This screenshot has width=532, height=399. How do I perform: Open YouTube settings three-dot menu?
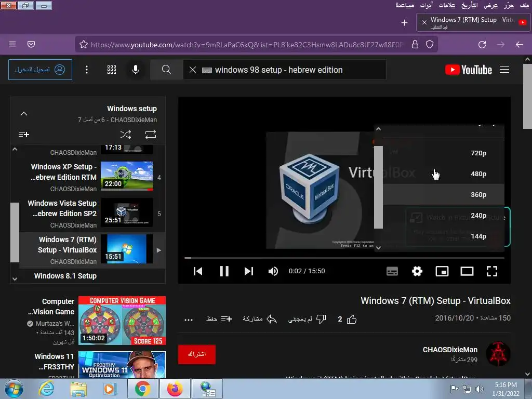click(87, 70)
